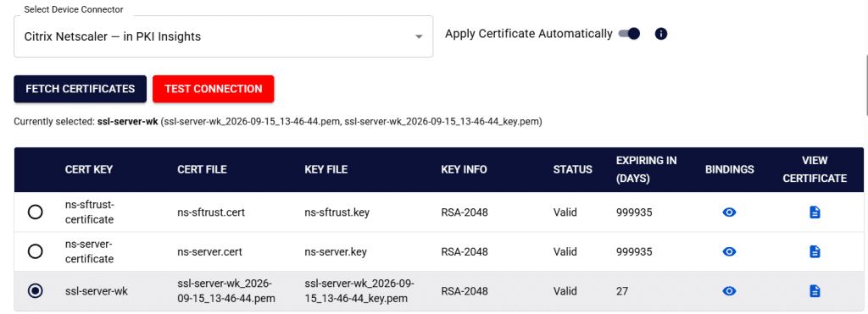Click the EXPIRING IN (DAYS) column header
Viewport: 868px width, 314px height.
tap(647, 170)
